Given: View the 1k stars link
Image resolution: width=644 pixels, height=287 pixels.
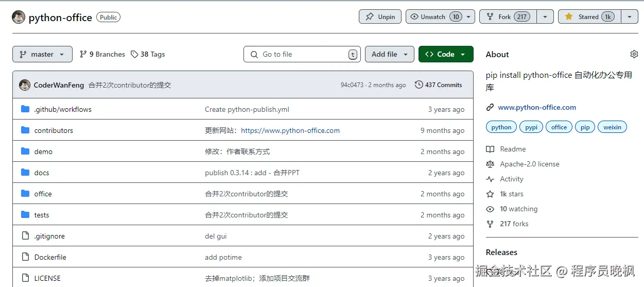Looking at the screenshot, I should click(505, 194).
